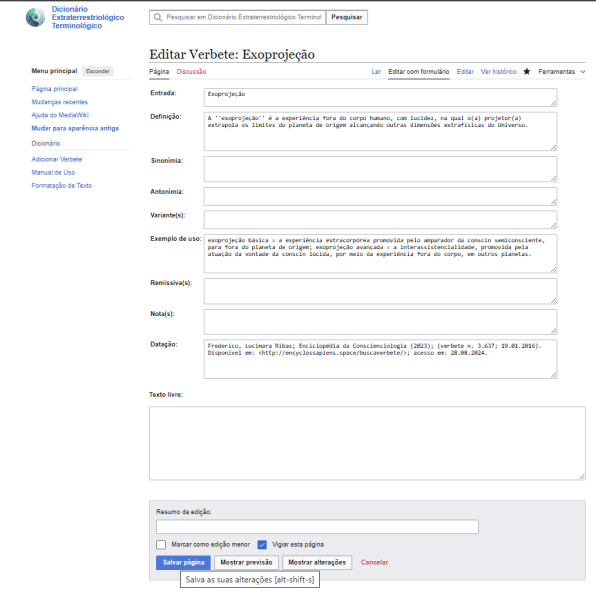Switch to the Ler tab

[x=376, y=71]
